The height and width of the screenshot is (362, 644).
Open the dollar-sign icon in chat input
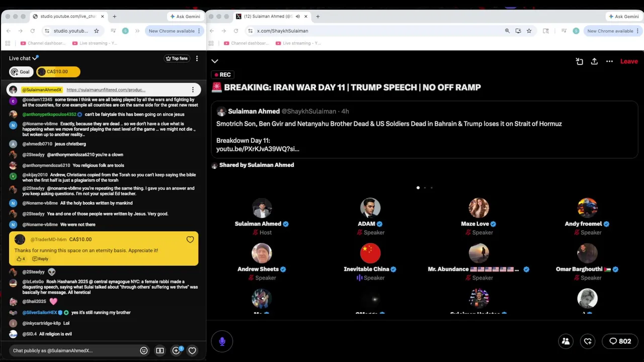click(160, 350)
